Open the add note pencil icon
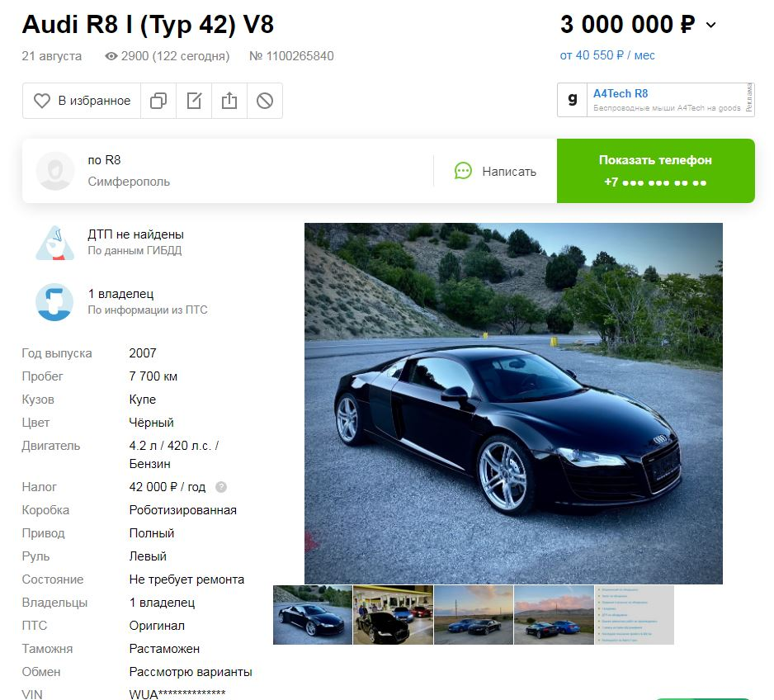This screenshot has width=774, height=700. (194, 101)
